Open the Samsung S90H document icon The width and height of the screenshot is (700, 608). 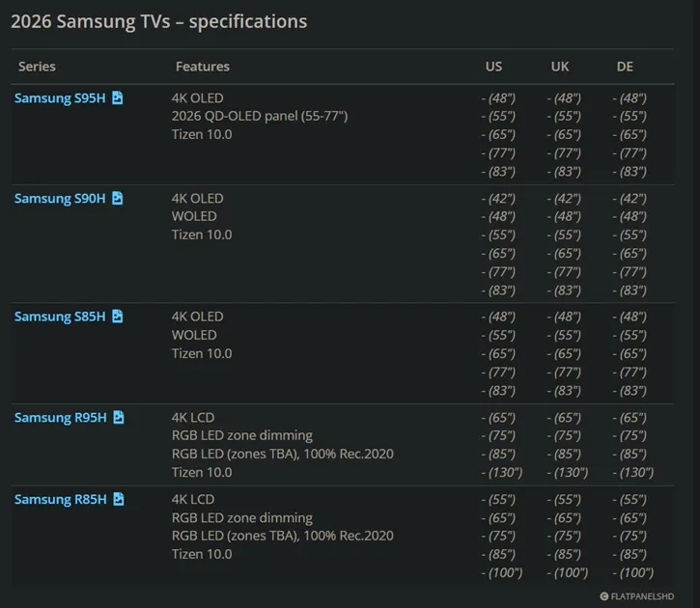(x=118, y=198)
